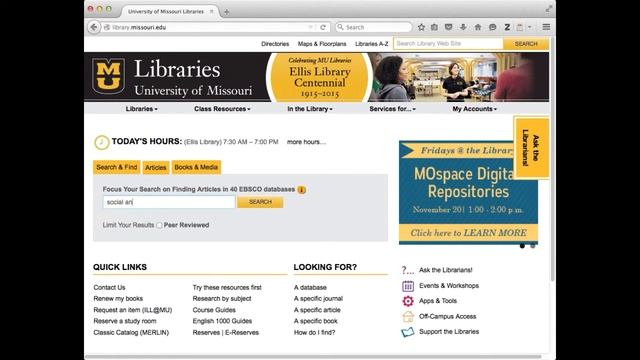
Task: Click the clipboard icon in the browser toolbar
Action: pyautogui.click(x=520, y=27)
